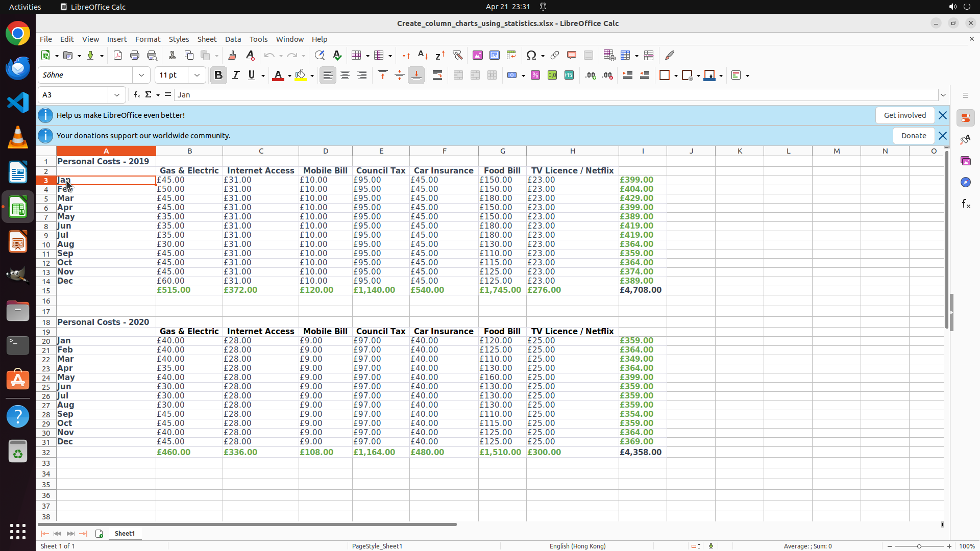Open the Function Wizard beside the Name Box
Viewport: 980px width, 551px height.
(136, 95)
